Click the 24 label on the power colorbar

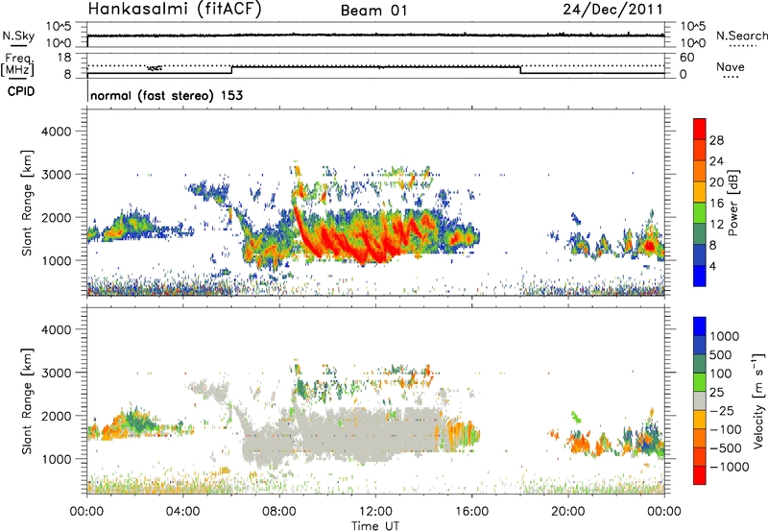(x=716, y=161)
